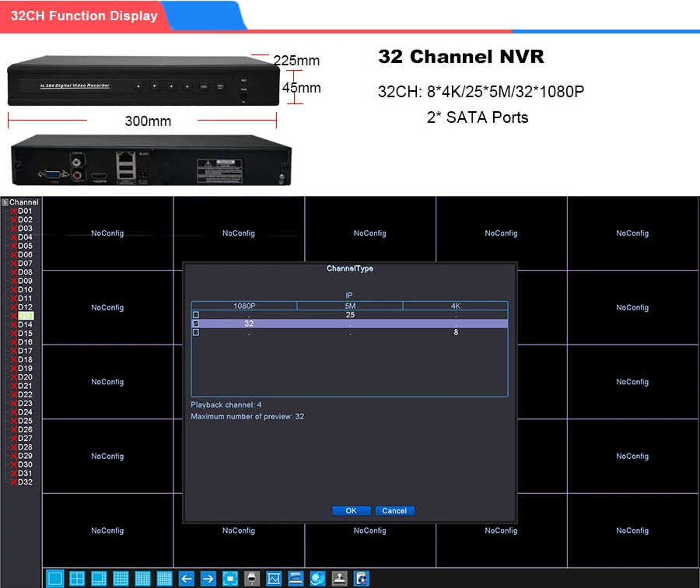
Task: Select the fourth grid layout icon
Action: [x=121, y=579]
